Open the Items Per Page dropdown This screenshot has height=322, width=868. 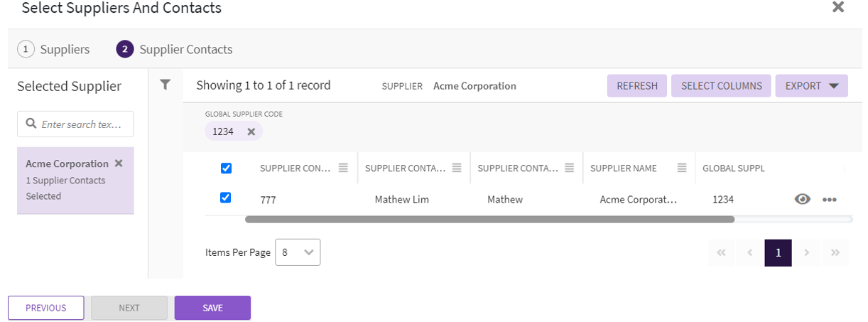tap(297, 252)
